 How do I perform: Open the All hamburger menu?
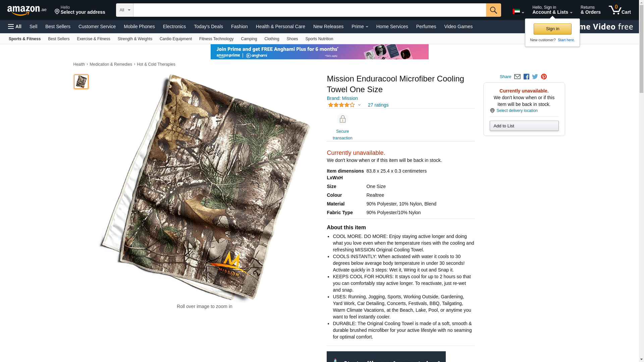[15, 26]
